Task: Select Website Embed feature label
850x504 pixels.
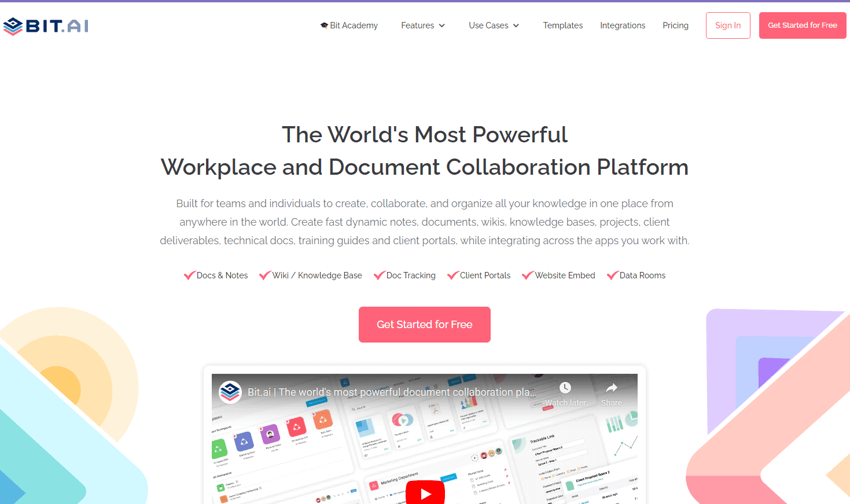Action: (x=565, y=275)
